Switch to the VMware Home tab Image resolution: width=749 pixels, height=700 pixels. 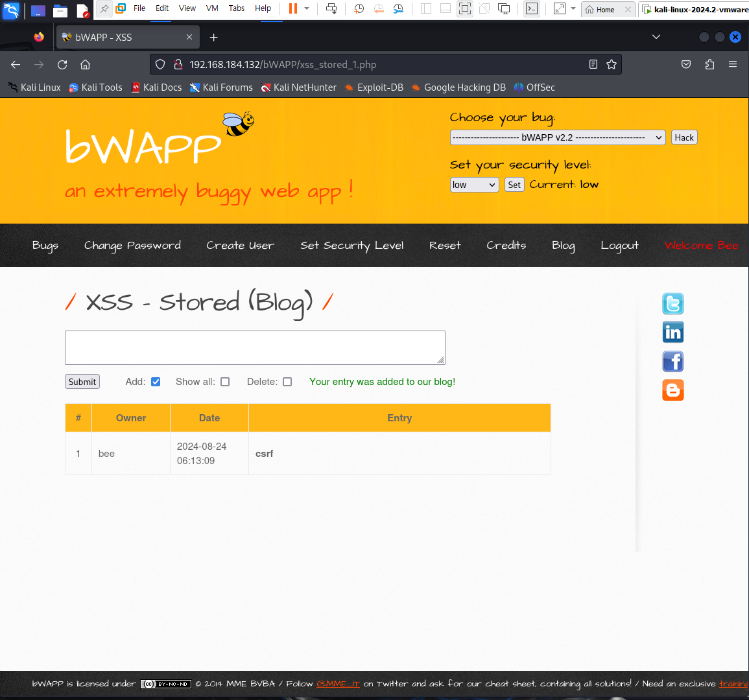click(605, 10)
